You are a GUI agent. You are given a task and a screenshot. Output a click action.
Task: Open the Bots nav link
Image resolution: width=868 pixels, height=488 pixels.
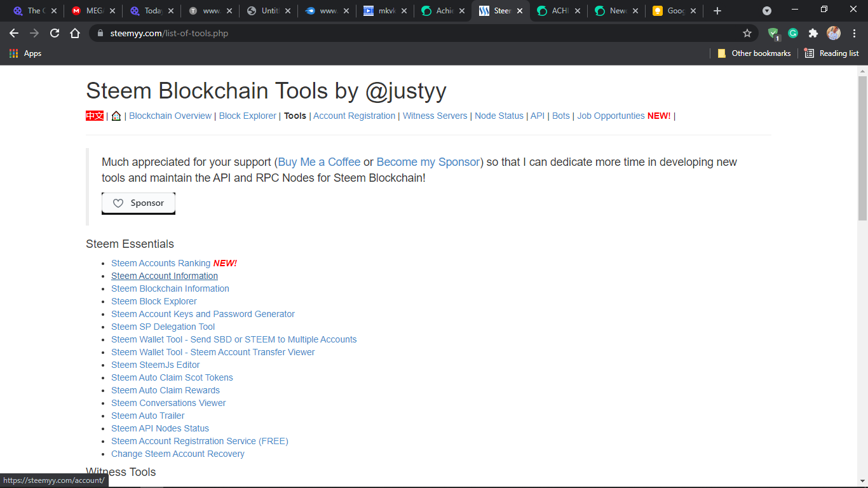[x=561, y=116]
